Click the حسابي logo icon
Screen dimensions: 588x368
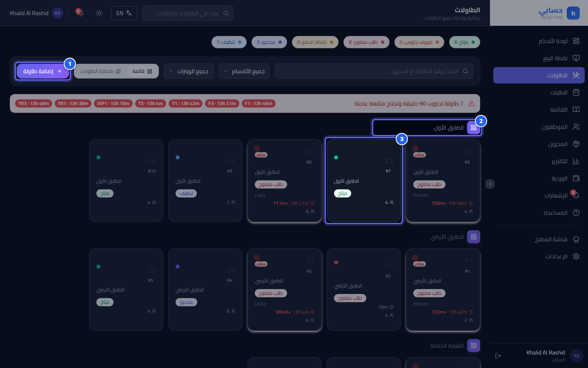(573, 13)
